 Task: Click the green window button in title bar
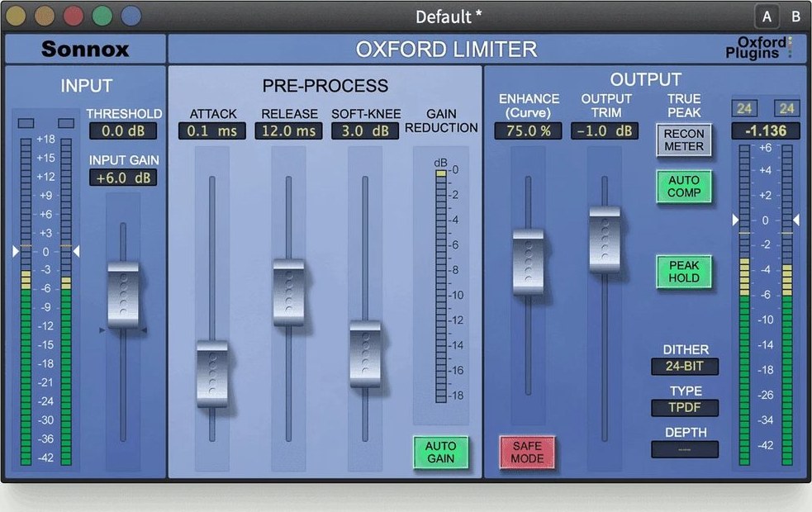(x=102, y=16)
